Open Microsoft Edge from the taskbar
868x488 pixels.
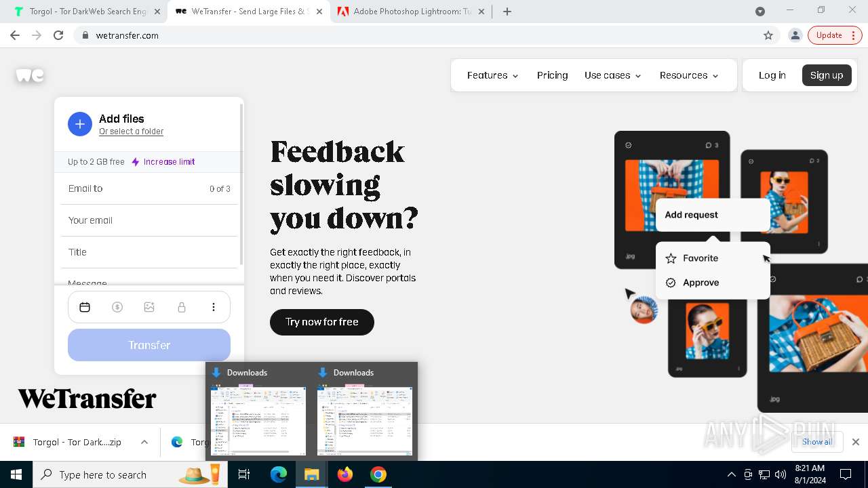[279, 474]
